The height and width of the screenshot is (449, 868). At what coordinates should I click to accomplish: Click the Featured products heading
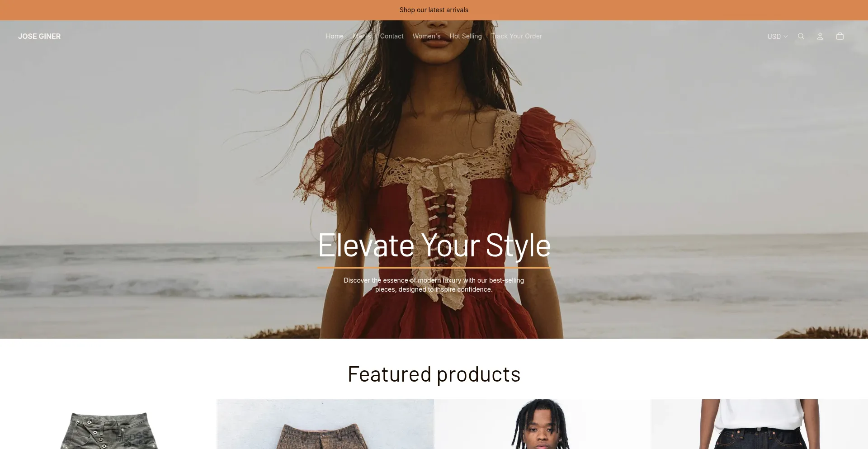point(434,374)
